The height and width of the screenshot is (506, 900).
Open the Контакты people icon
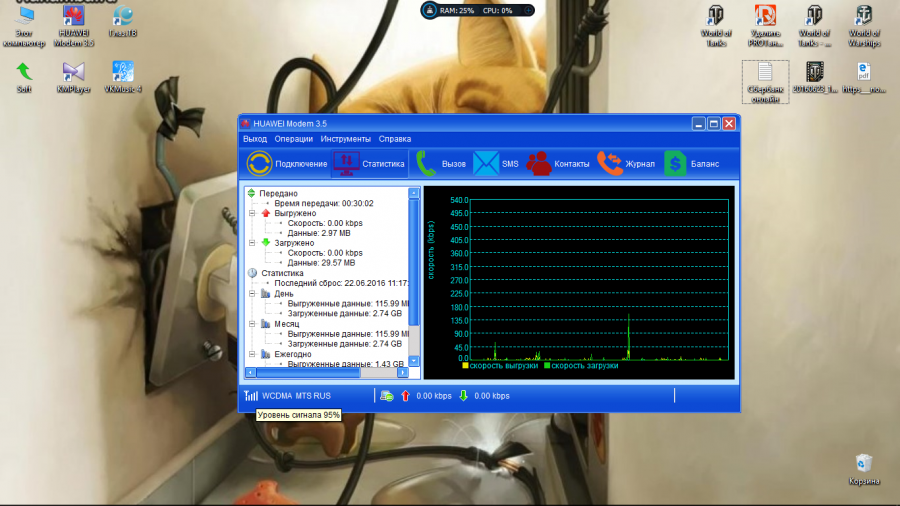pyautogui.click(x=539, y=164)
